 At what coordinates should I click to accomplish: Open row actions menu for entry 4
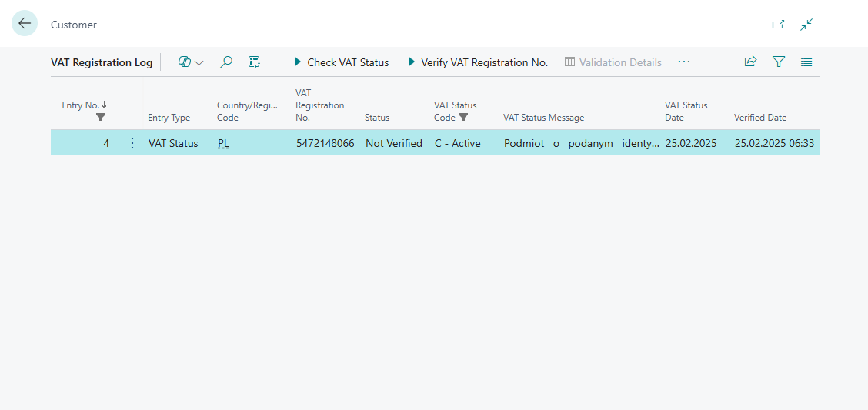coord(132,143)
